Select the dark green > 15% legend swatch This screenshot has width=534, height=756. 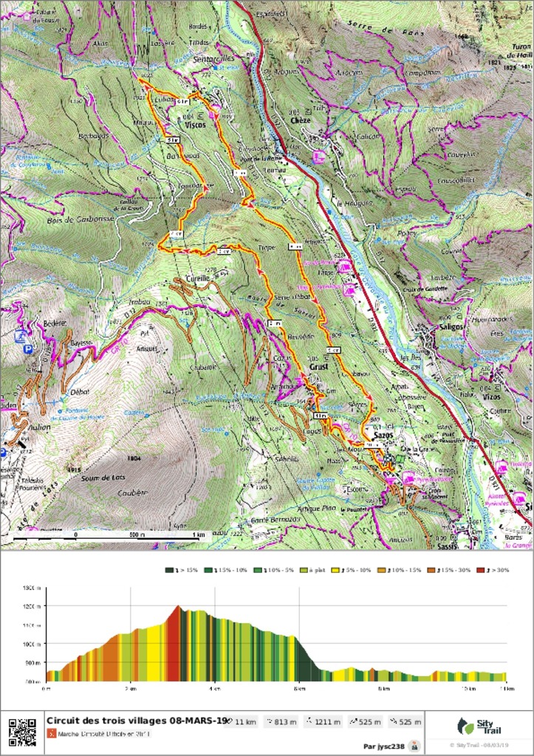coord(170,571)
